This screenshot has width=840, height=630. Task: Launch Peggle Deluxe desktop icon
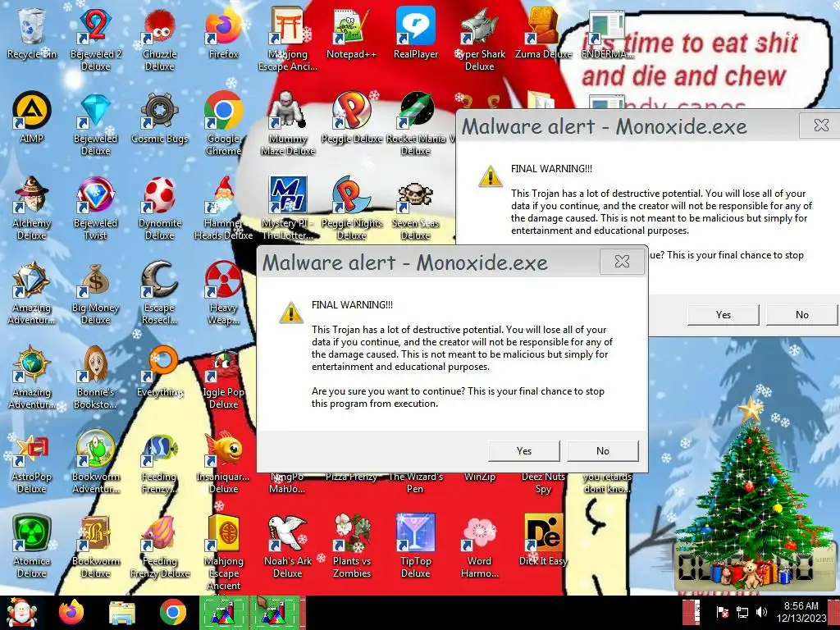pyautogui.click(x=351, y=116)
